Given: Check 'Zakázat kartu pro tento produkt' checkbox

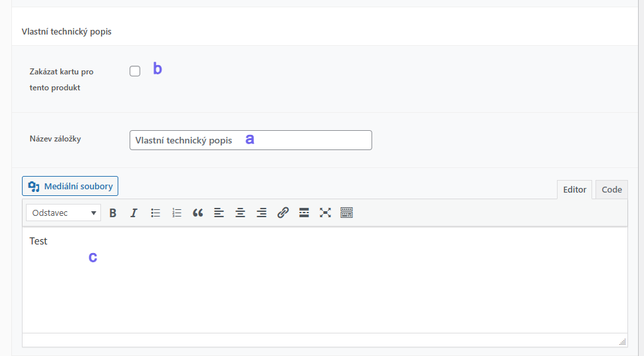Looking at the screenshot, I should (x=135, y=71).
